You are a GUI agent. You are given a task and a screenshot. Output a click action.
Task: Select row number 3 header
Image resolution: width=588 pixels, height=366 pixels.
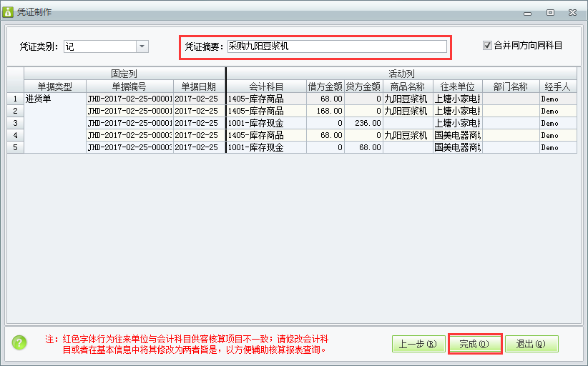15,123
